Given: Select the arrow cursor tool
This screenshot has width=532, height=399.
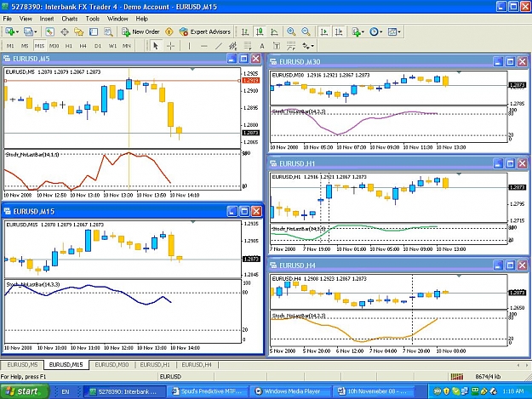Looking at the screenshot, I should tap(156, 46).
